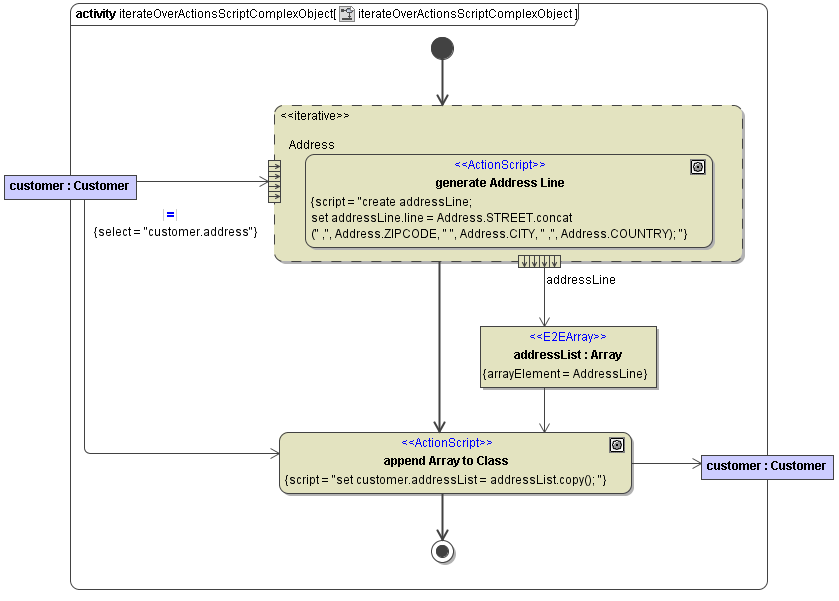Click the {arrayElement = AddressLine} property text
Screen dimensions: 839x601
point(568,374)
